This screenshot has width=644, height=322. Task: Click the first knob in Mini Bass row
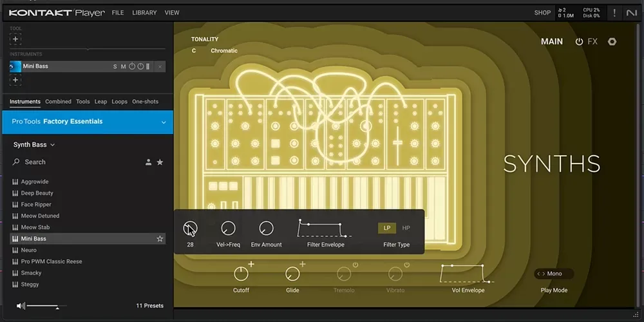tap(132, 66)
